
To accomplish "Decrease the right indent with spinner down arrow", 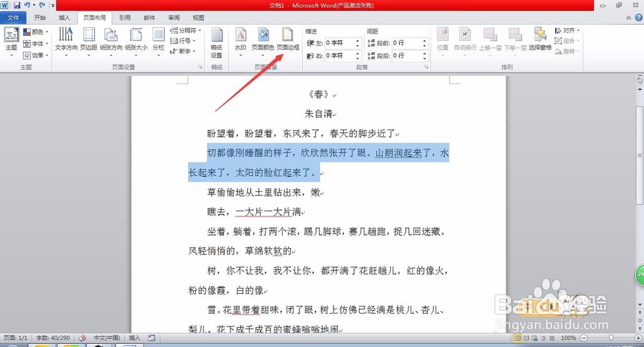I will [x=357, y=58].
